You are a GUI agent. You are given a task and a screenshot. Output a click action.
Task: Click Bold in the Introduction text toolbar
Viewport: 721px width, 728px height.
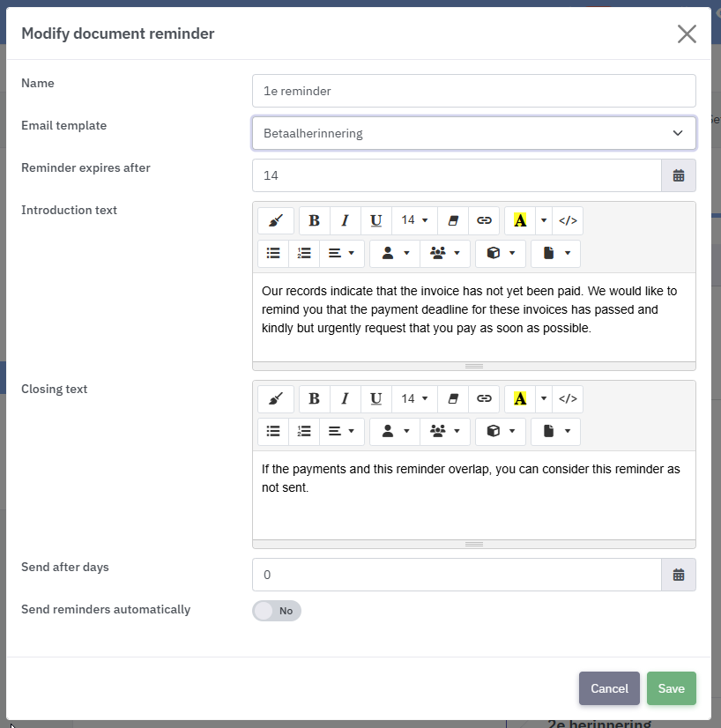point(315,220)
